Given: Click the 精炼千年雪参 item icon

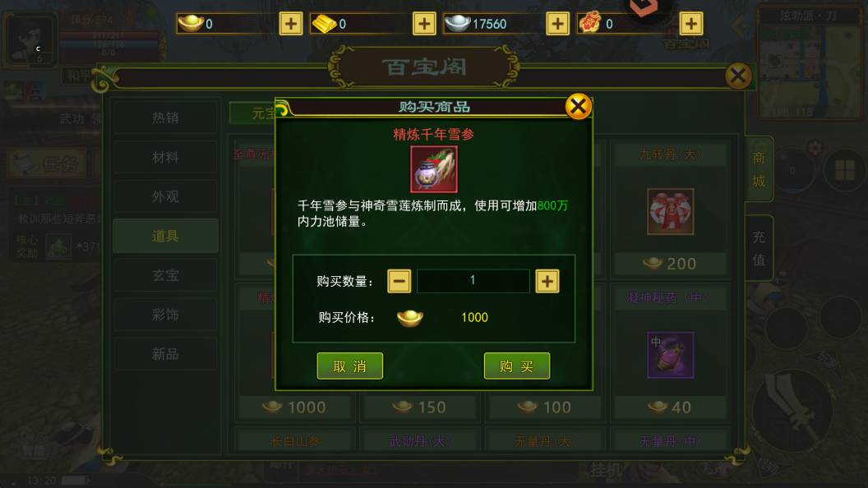Looking at the screenshot, I should [433, 169].
